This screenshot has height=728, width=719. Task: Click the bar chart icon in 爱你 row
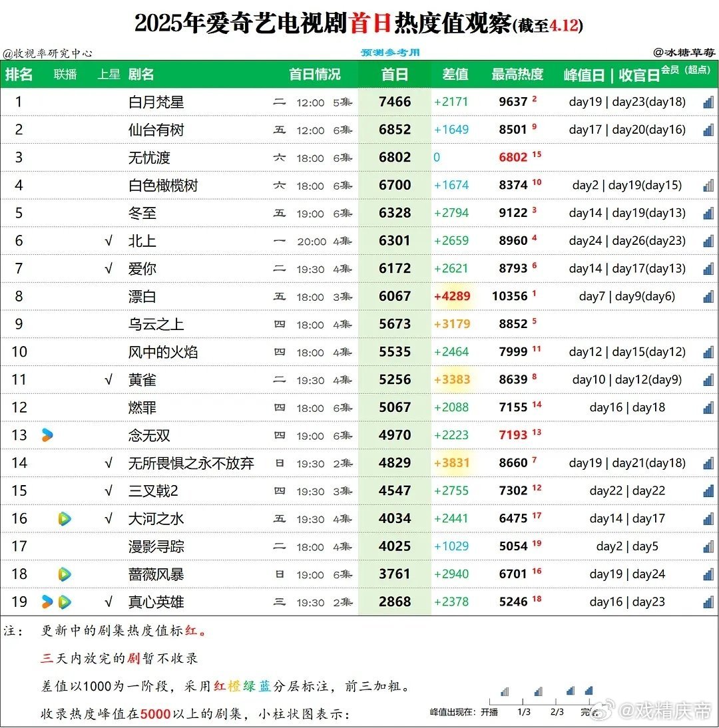708,269
